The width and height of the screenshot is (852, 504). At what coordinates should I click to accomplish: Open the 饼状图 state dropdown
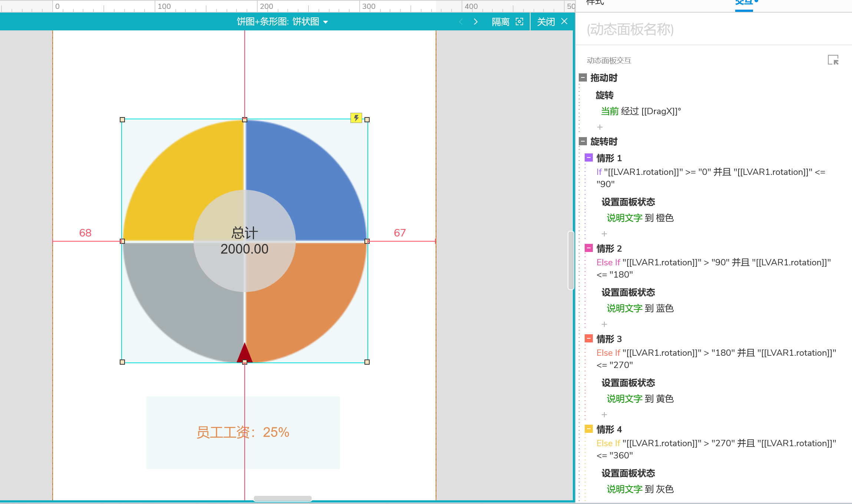[x=326, y=22]
